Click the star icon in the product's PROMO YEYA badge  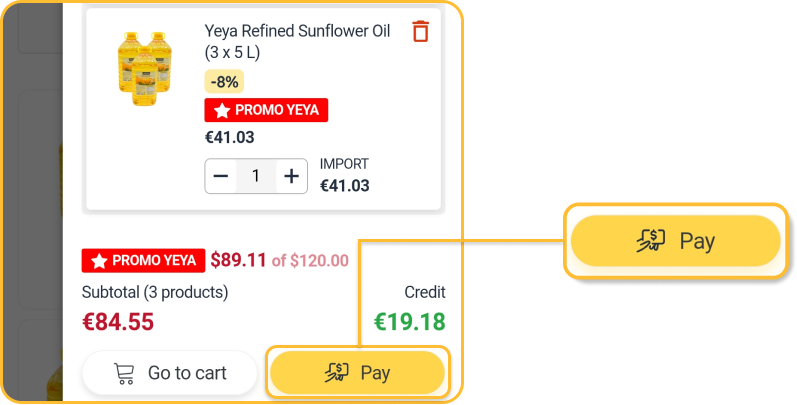coord(221,110)
